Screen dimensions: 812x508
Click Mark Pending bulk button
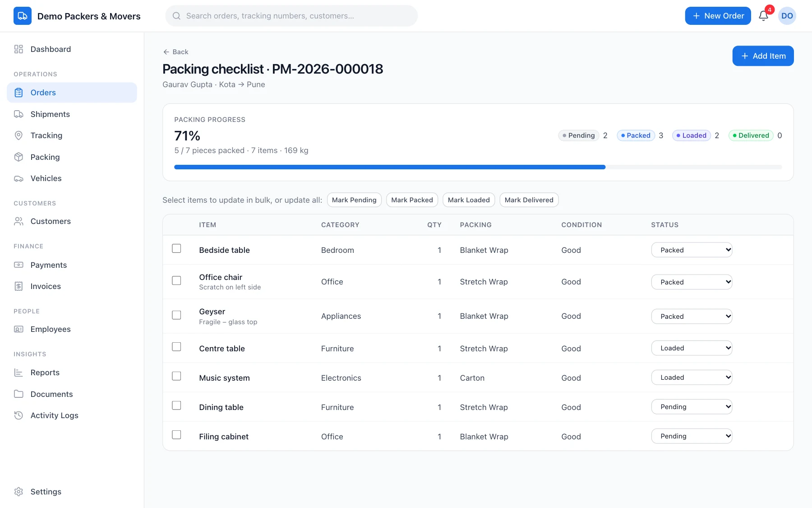pos(354,200)
